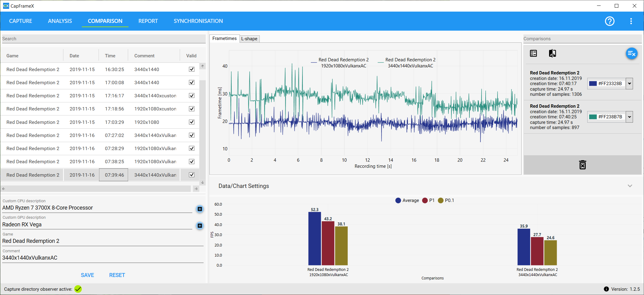
Task: Click the P1 legend marker
Action: point(425,200)
